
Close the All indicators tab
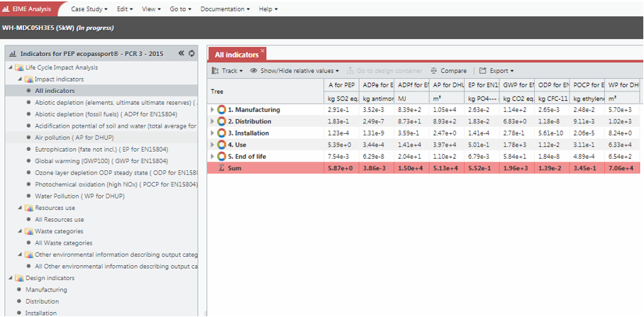point(262,50)
